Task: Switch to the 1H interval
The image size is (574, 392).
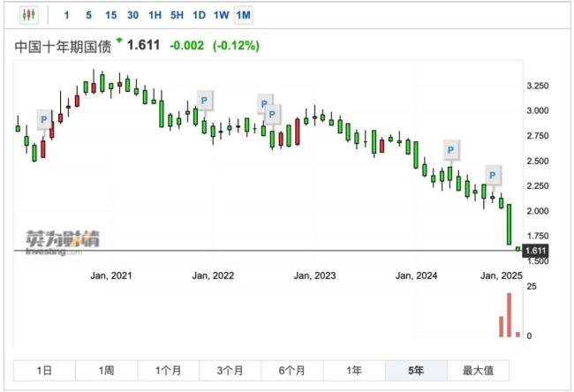Action: coord(155,15)
